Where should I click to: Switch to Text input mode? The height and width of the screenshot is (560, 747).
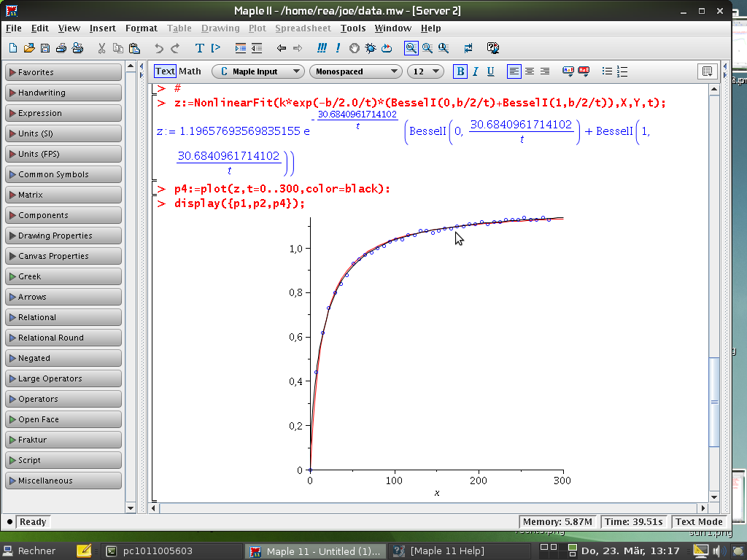point(166,71)
